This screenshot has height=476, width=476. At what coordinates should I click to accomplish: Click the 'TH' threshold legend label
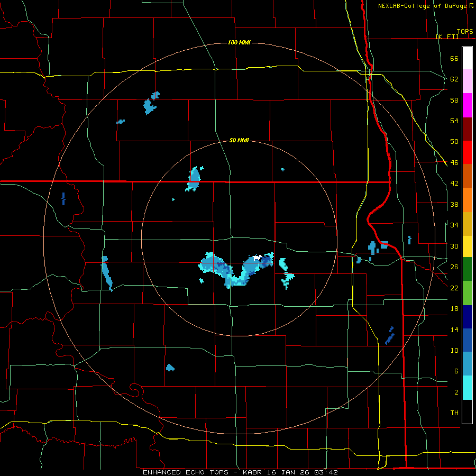coord(454,413)
